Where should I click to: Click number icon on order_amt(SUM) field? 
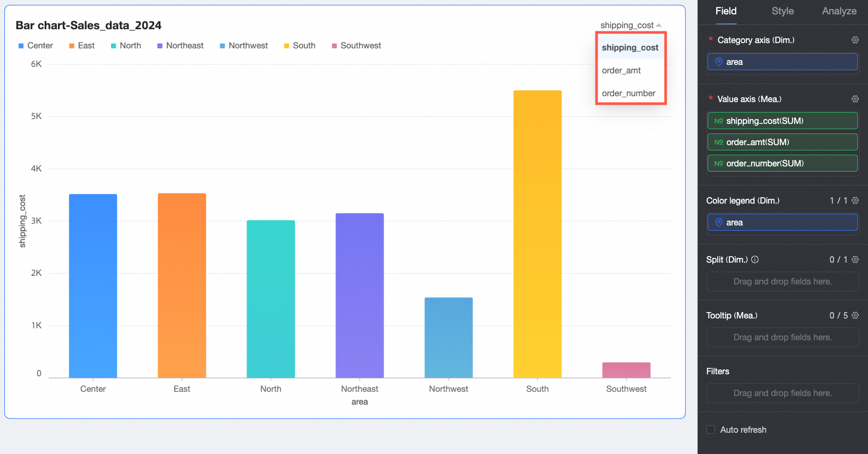click(718, 142)
